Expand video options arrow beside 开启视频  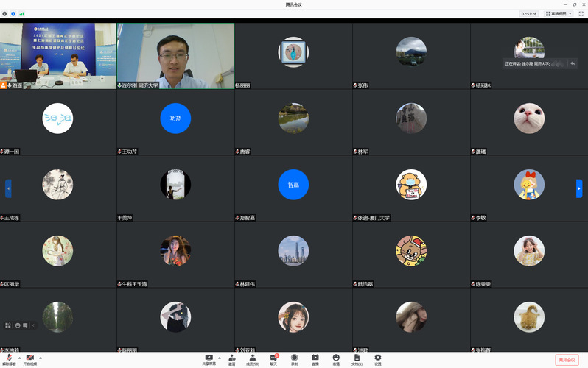41,358
